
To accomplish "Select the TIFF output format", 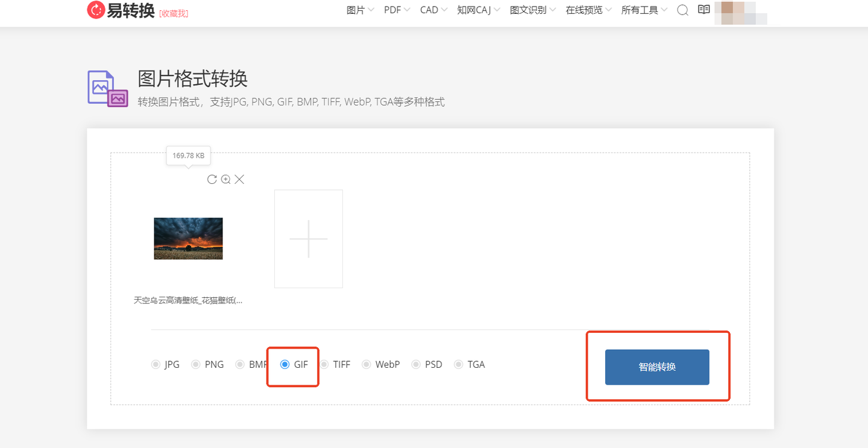I will 325,364.
